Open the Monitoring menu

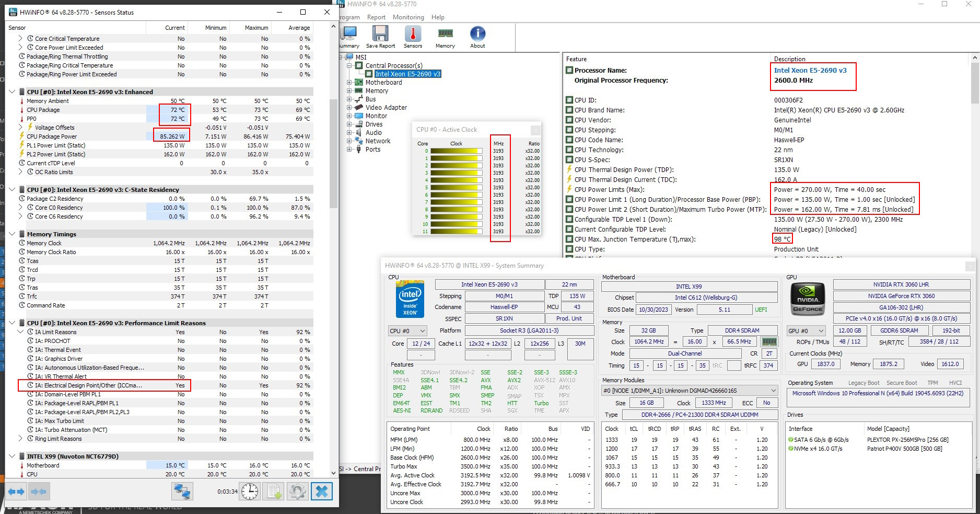408,17
